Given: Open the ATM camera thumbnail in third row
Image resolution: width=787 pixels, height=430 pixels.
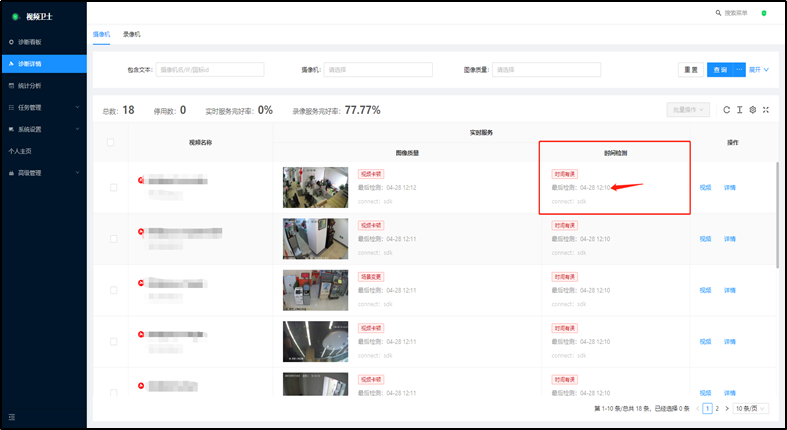Looking at the screenshot, I should 315,290.
